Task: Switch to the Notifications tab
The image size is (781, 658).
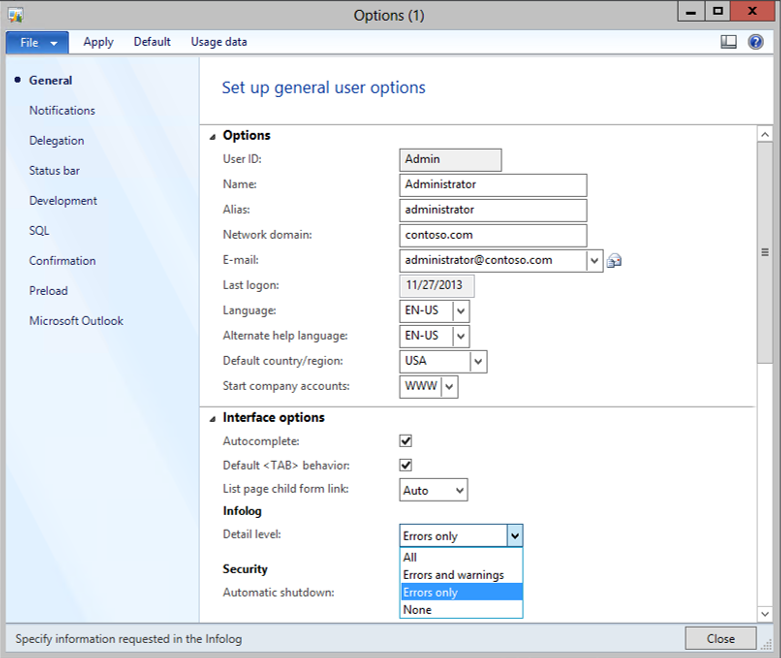Action: pos(62,111)
